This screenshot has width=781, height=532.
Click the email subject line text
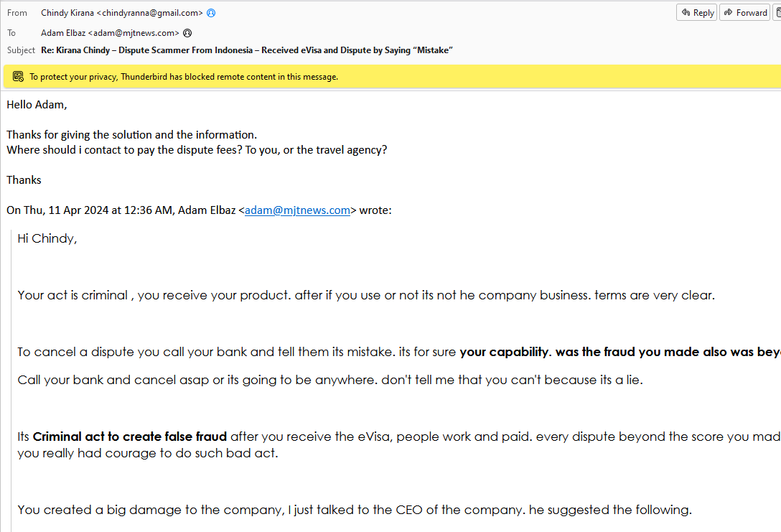(x=246, y=50)
